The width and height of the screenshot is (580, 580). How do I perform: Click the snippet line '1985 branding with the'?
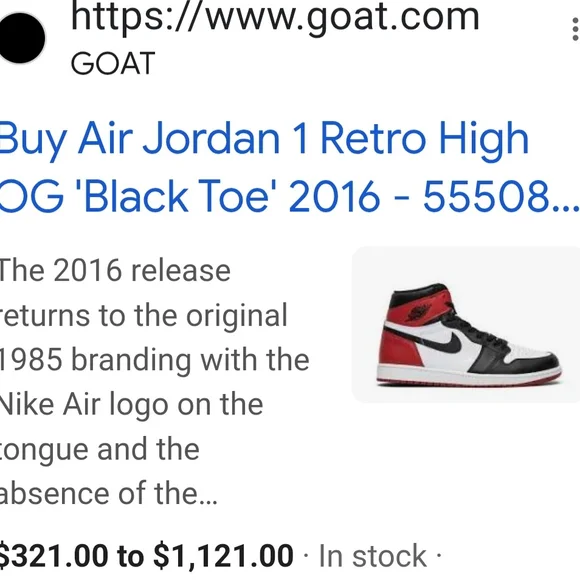154,360
